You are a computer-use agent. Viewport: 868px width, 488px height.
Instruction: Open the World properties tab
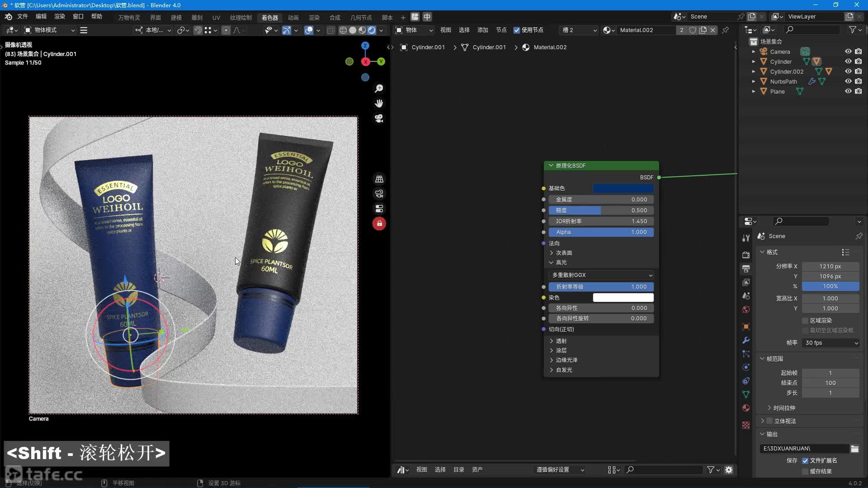pyautogui.click(x=746, y=310)
